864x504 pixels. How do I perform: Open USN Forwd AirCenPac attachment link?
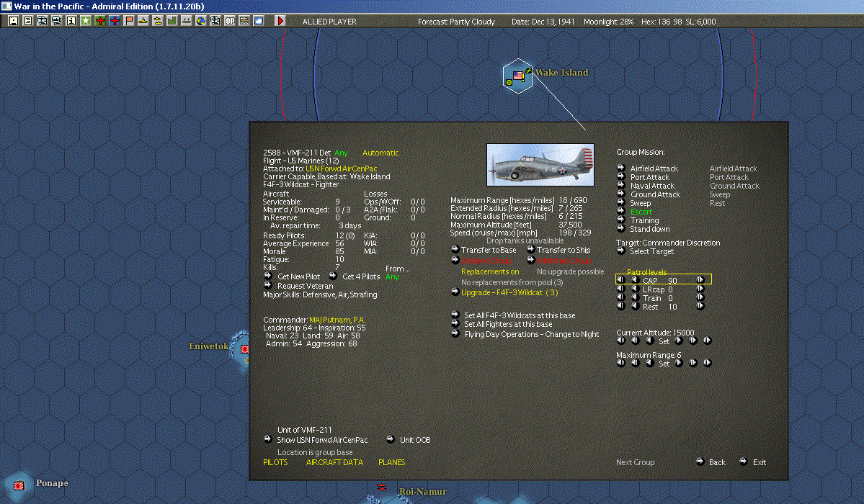342,168
